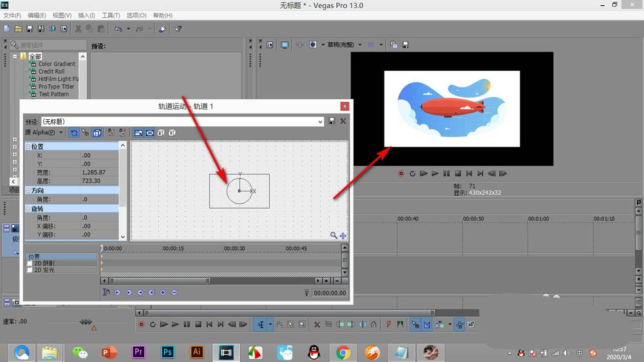Click the X position value field

(99, 155)
